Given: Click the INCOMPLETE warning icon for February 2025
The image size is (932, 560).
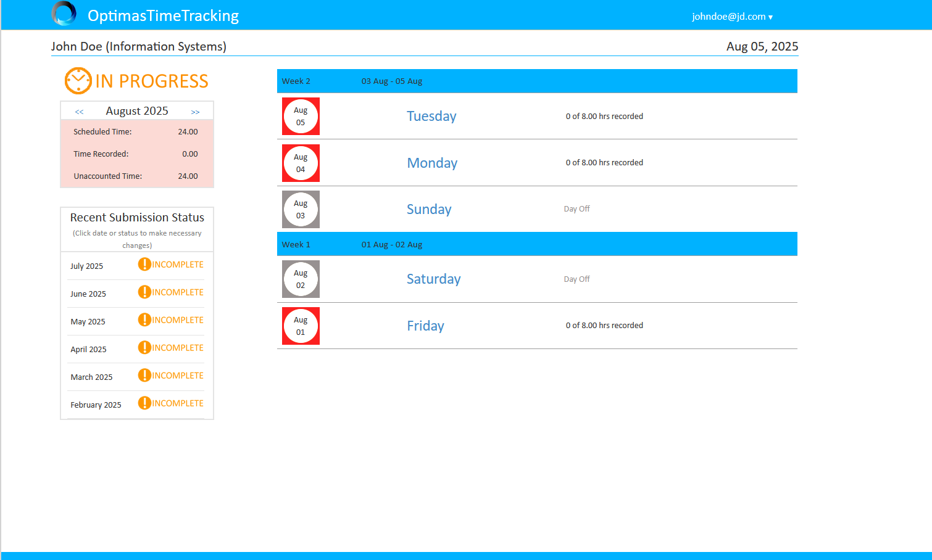Looking at the screenshot, I should click(144, 403).
